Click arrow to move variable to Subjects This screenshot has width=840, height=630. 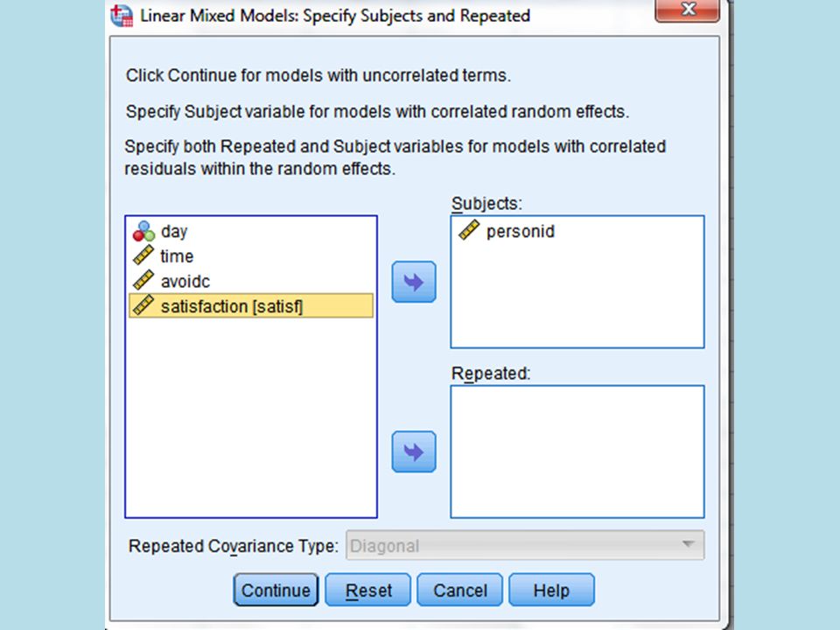coord(414,282)
